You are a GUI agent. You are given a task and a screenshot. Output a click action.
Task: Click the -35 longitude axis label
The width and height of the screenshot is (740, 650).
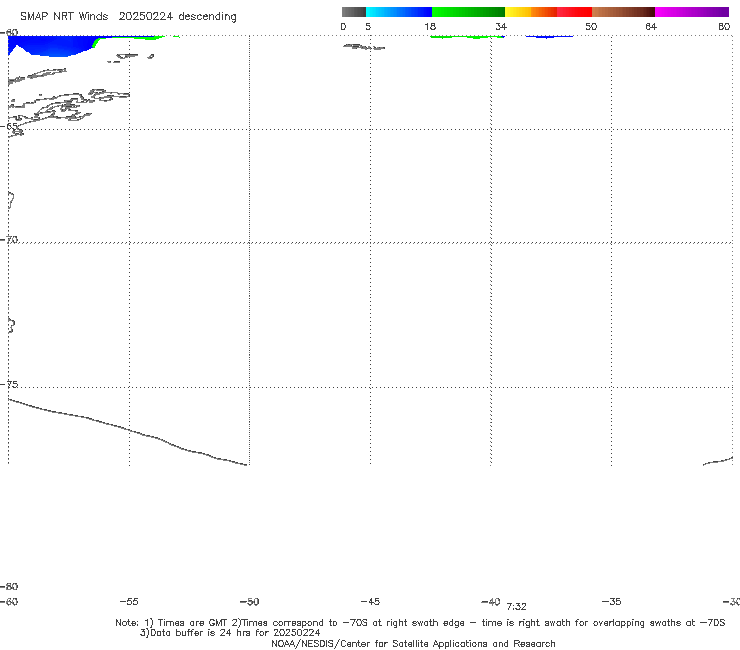point(611,602)
